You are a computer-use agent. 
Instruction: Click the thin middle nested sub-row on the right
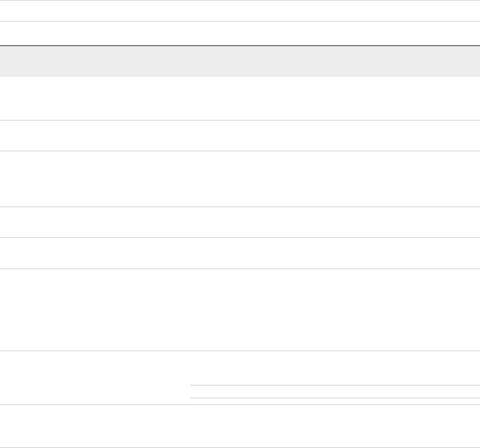(334, 392)
